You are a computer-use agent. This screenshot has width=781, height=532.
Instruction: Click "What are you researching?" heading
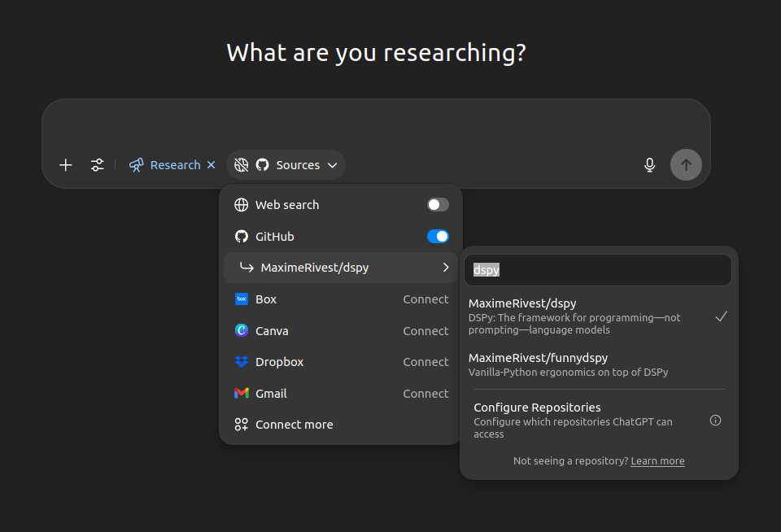[x=376, y=53]
